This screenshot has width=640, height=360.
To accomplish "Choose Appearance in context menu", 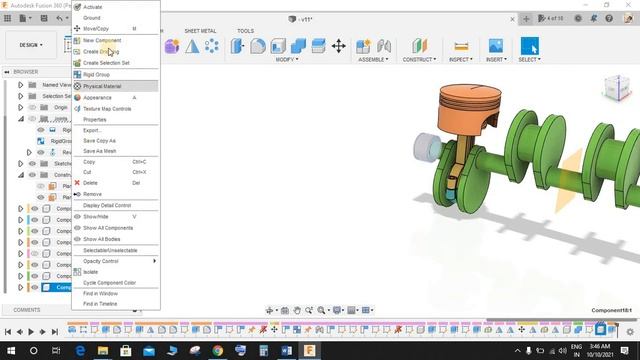I will click(116, 98).
